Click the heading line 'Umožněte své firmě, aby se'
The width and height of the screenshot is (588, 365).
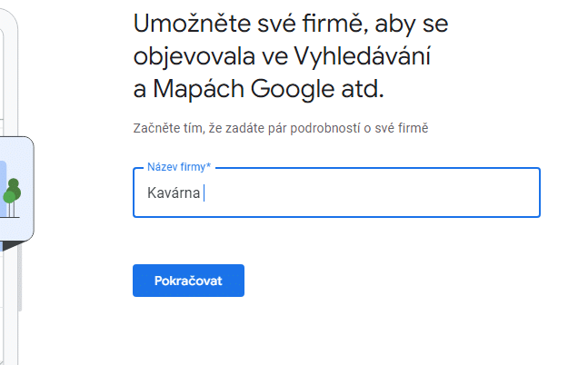tap(291, 24)
